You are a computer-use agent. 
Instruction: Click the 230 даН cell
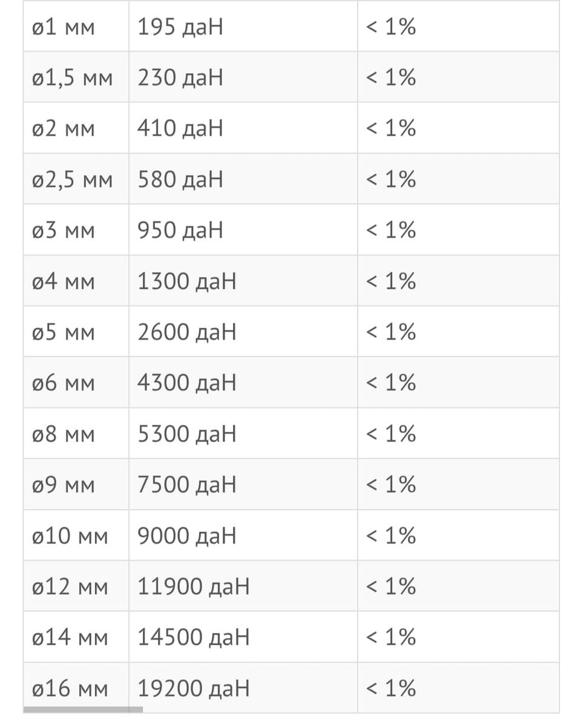click(x=180, y=78)
